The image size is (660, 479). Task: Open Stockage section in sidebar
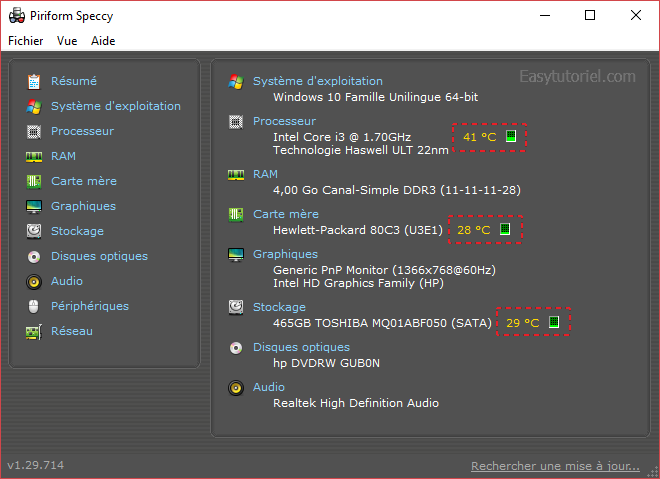coord(77,231)
